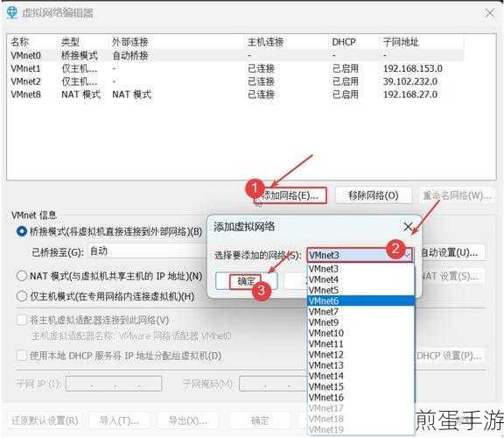
Task: Click 还原默认设置(R) button
Action: [x=45, y=420]
